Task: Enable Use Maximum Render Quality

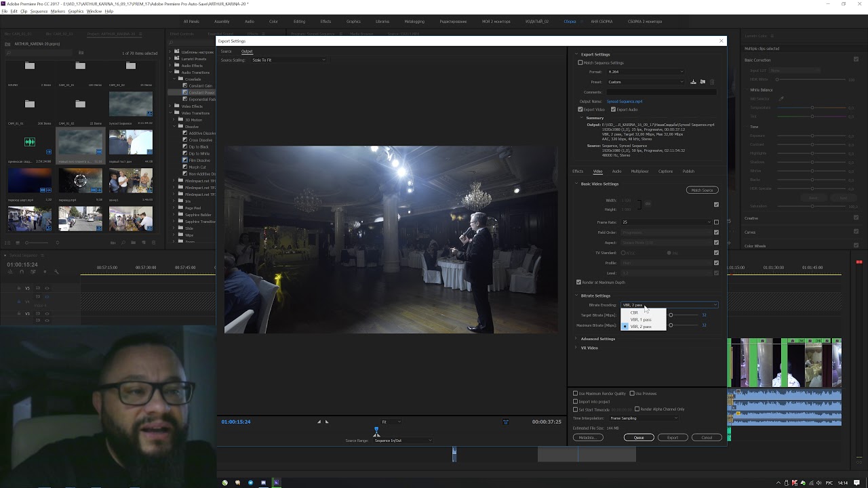Action: [575, 394]
